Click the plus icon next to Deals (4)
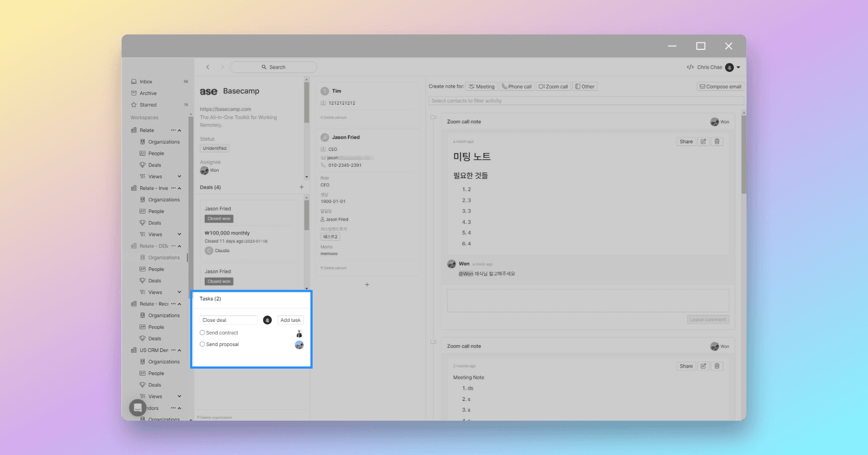The width and height of the screenshot is (868, 455). pyautogui.click(x=301, y=187)
